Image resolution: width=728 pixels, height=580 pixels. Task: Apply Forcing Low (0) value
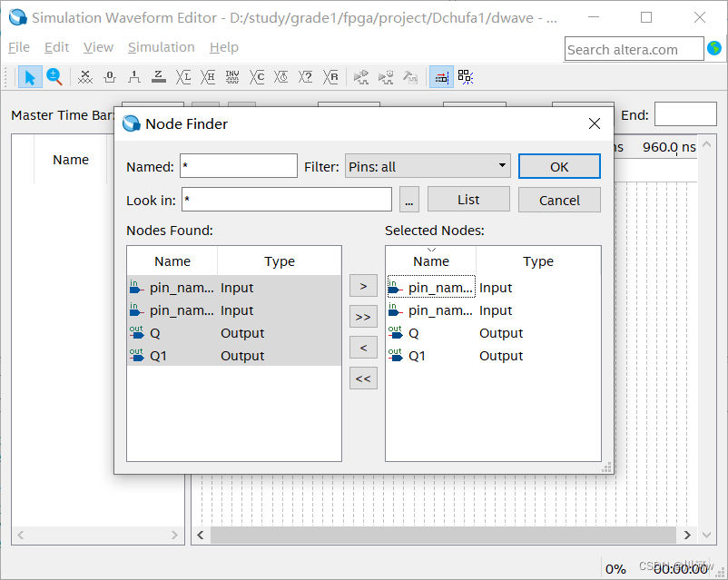coord(110,77)
